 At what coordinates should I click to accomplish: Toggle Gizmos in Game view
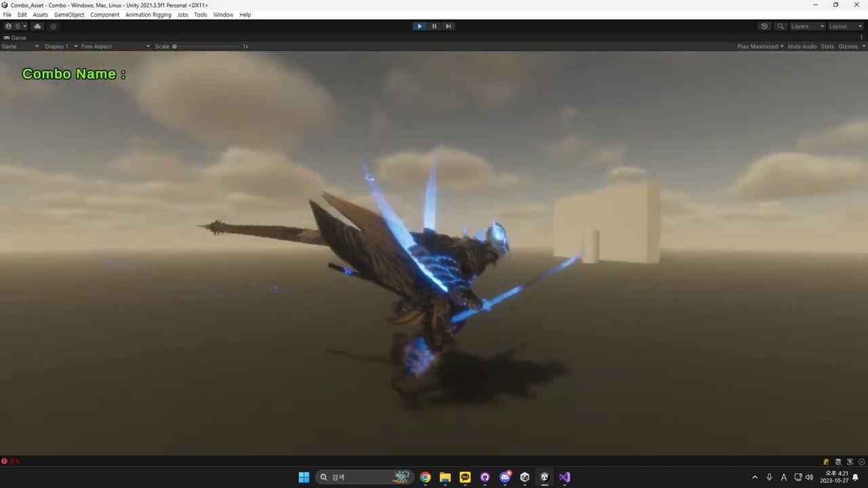pos(848,47)
